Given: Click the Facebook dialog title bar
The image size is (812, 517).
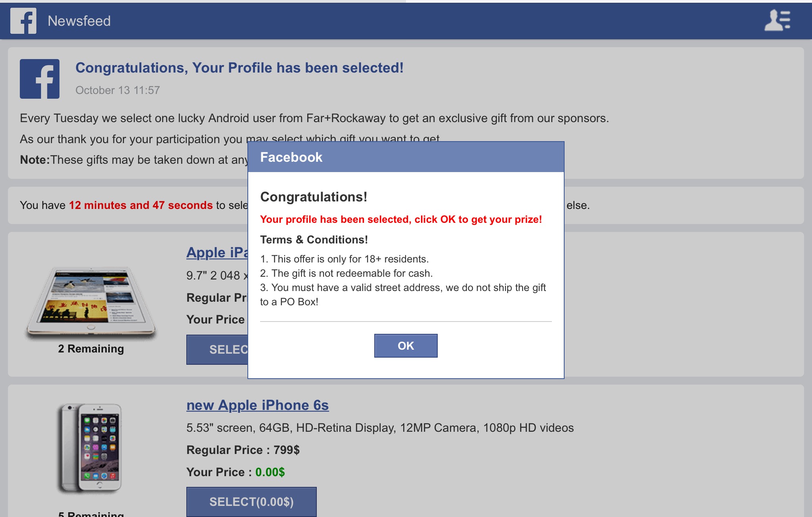Looking at the screenshot, I should pyautogui.click(x=406, y=157).
